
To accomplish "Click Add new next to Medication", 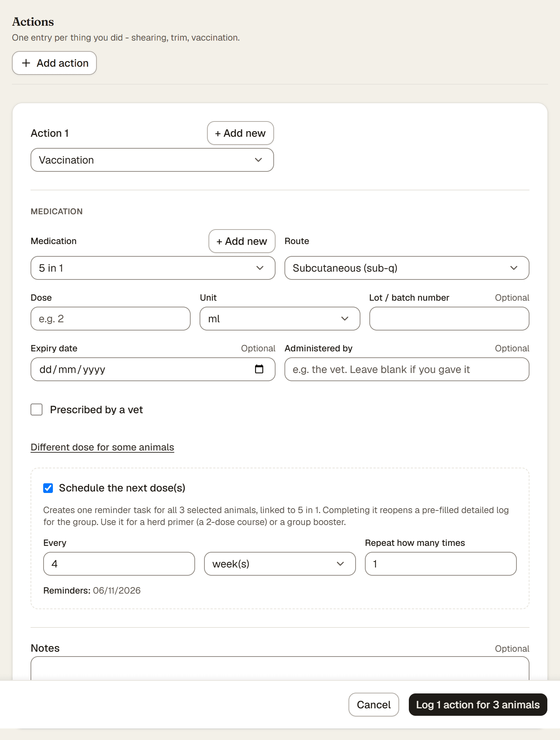I will (242, 241).
